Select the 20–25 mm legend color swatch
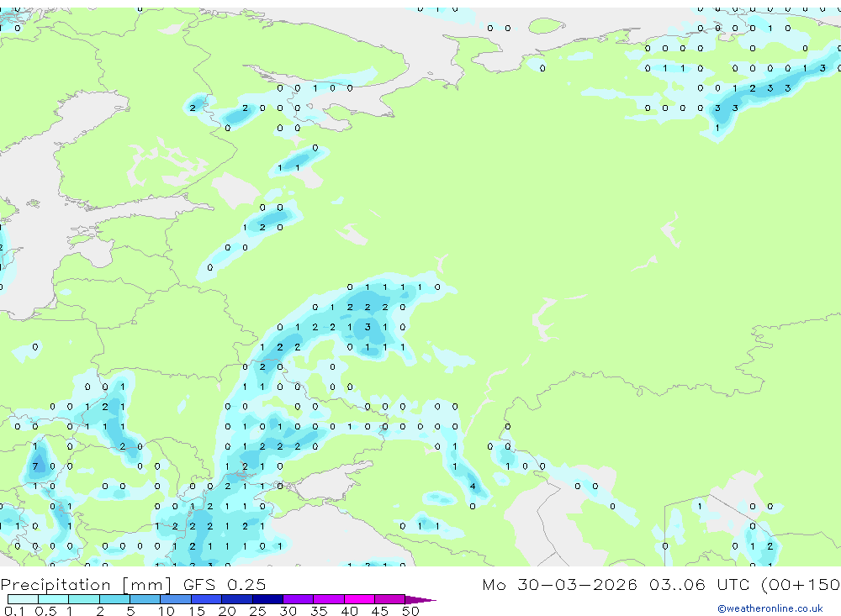 coord(237,599)
